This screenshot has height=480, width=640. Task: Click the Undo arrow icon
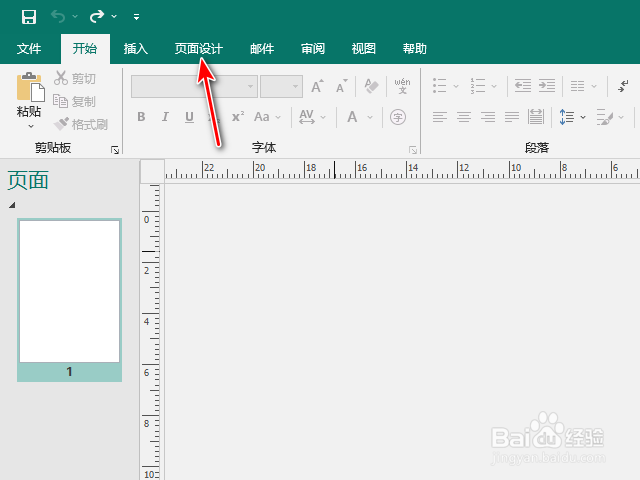[x=58, y=17]
